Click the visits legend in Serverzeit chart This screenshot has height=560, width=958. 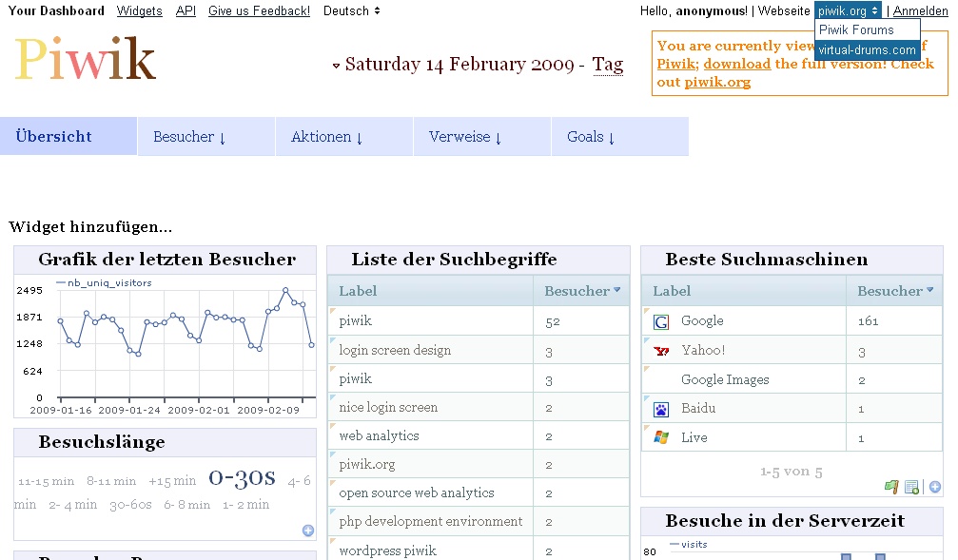click(x=689, y=544)
